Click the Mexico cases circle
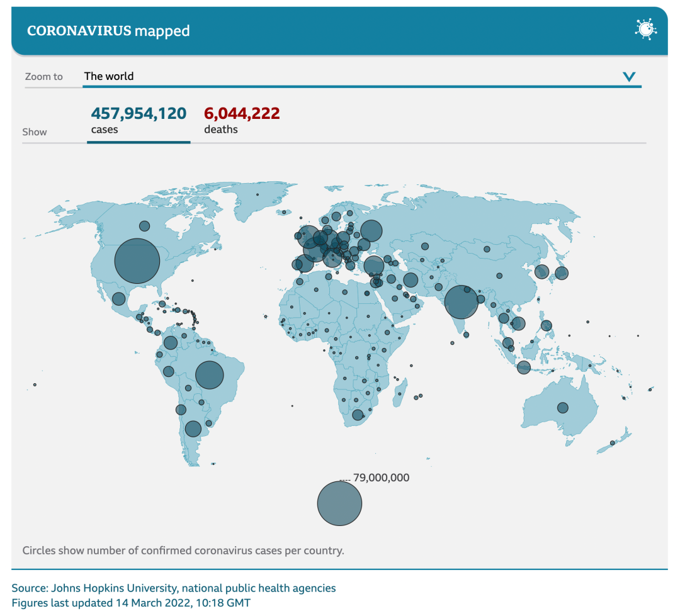This screenshot has width=680, height=616. click(x=119, y=299)
